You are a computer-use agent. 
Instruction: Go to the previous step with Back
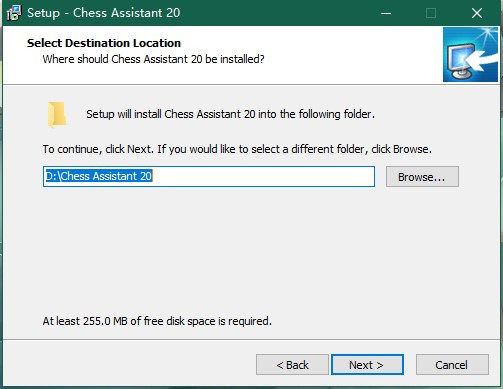292,365
